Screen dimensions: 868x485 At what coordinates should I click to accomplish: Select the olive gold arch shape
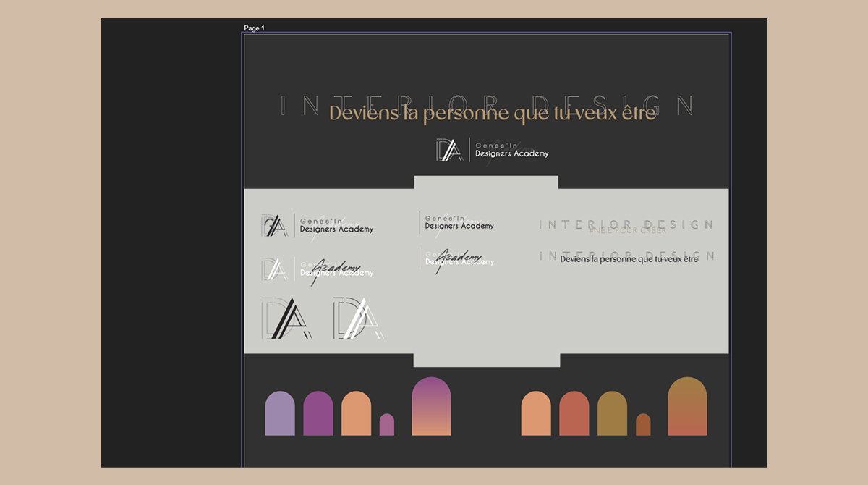click(x=612, y=413)
